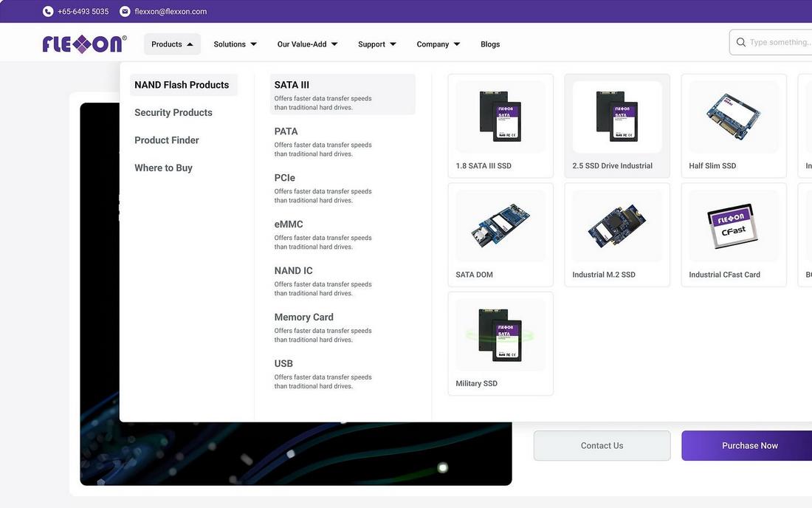Collapse the Products menu arrow
This screenshot has height=508, width=812.
point(190,44)
